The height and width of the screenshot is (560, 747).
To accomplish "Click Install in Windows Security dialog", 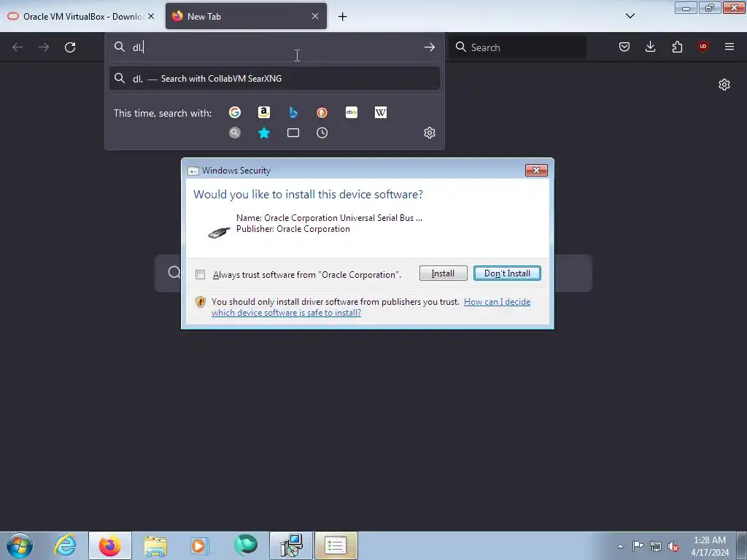I will [443, 273].
